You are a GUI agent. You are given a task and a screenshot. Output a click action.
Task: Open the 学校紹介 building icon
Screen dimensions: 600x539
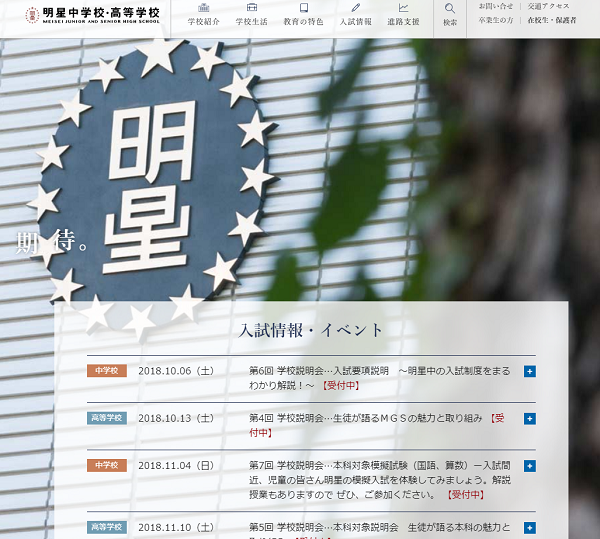coord(204,7)
